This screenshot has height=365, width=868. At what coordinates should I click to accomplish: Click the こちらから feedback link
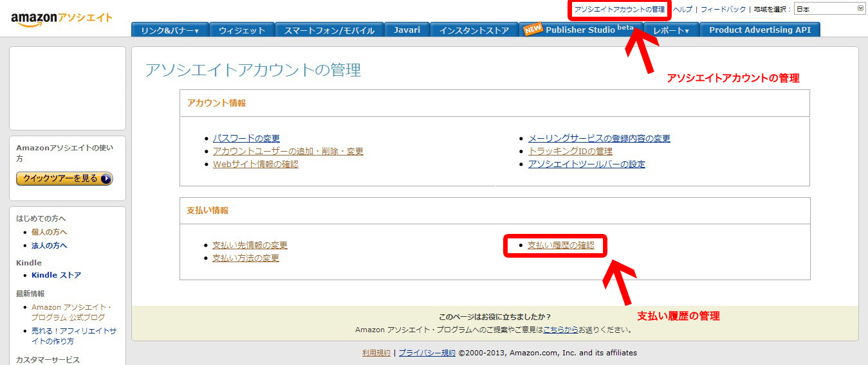coord(560,330)
